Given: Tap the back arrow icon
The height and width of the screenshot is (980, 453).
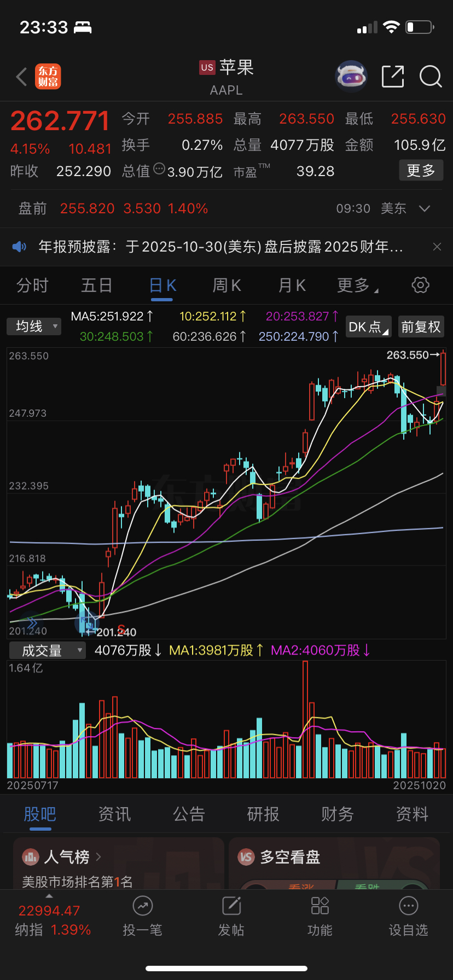Looking at the screenshot, I should [22, 77].
